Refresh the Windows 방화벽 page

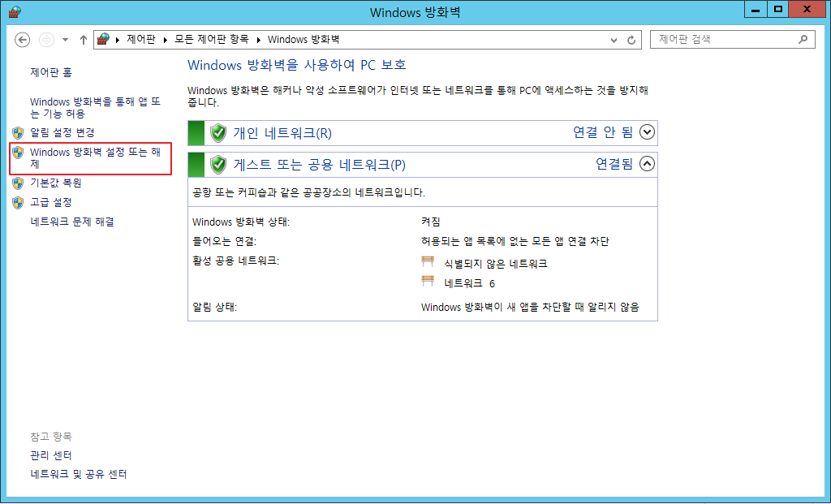click(631, 40)
